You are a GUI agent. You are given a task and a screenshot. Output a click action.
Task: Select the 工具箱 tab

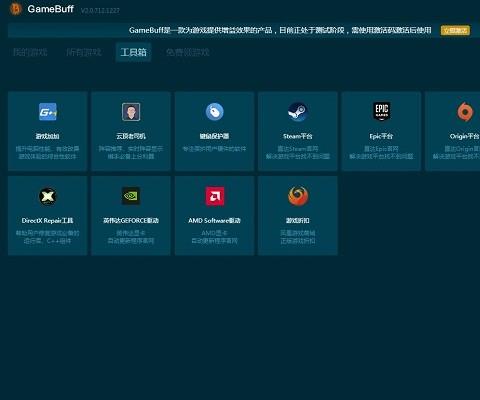coord(133,52)
